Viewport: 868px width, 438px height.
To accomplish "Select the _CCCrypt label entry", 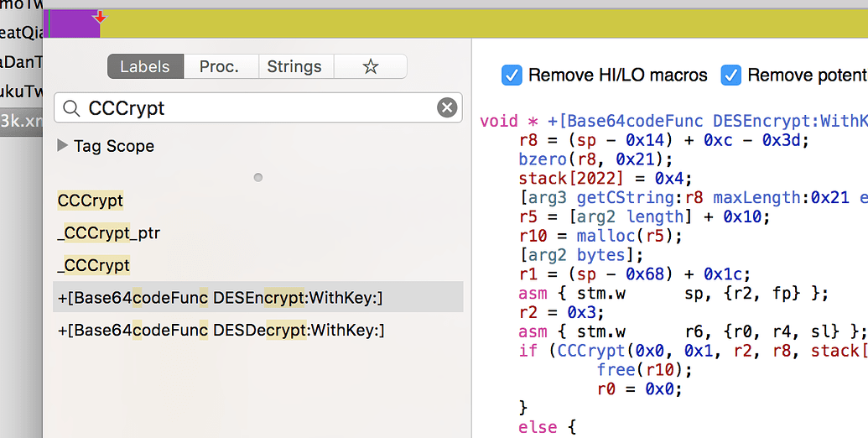I will point(93,265).
